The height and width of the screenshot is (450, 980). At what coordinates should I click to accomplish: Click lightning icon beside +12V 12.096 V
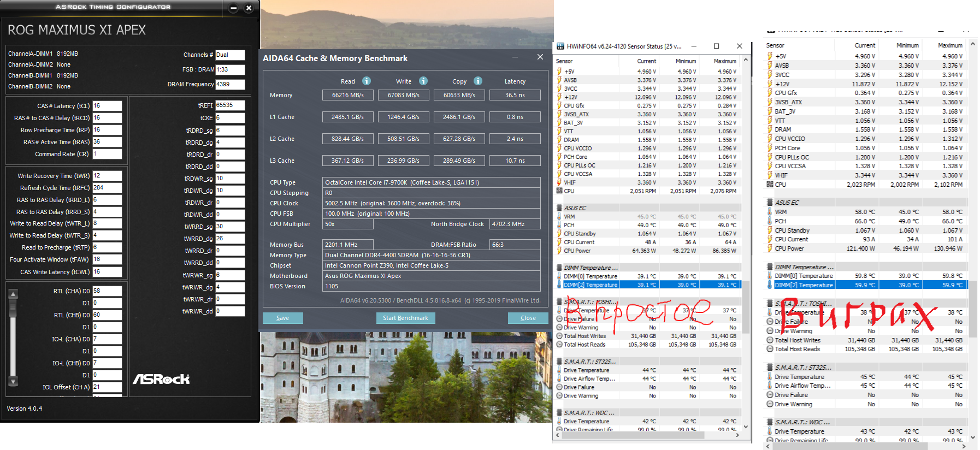click(559, 97)
